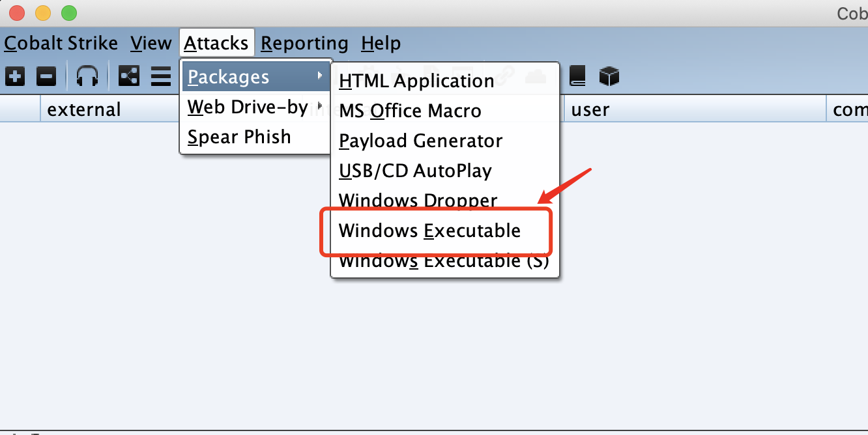The width and height of the screenshot is (868, 435).
Task: Pick USB/CD AutoPlay package
Action: pos(415,171)
